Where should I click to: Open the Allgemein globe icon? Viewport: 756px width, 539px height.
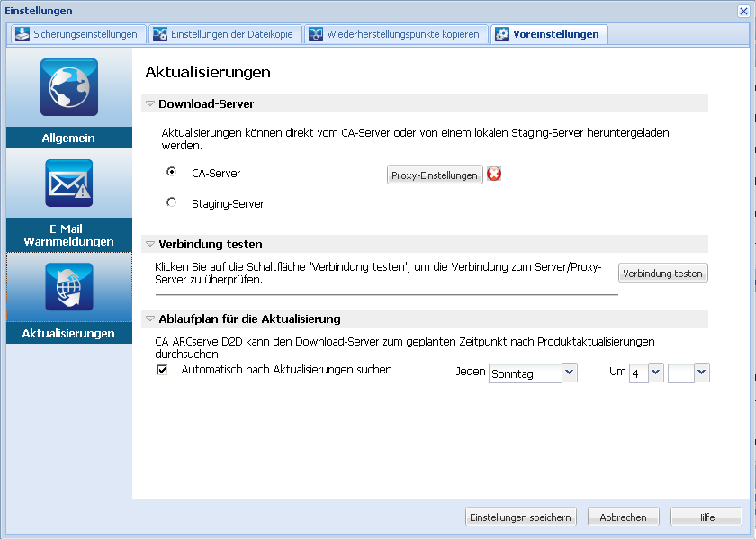[69, 87]
